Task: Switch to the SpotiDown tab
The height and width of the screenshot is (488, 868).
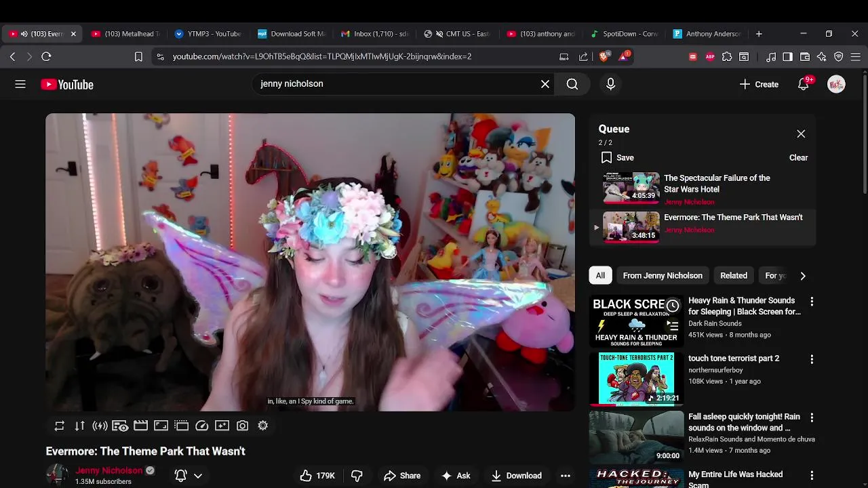Action: pos(623,34)
